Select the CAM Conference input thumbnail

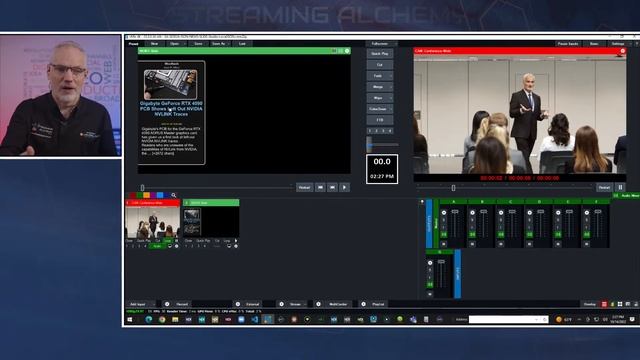(x=153, y=222)
